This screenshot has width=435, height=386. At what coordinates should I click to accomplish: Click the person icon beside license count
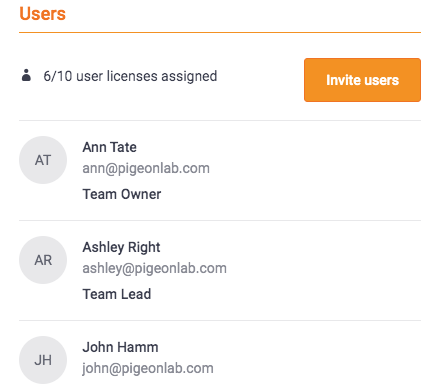pyautogui.click(x=26, y=75)
